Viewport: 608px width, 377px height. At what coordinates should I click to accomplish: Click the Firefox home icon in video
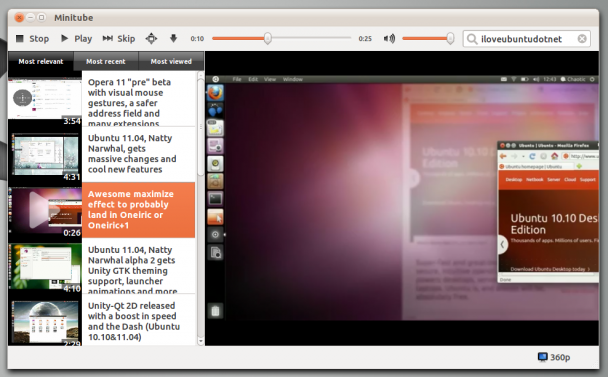554,156
